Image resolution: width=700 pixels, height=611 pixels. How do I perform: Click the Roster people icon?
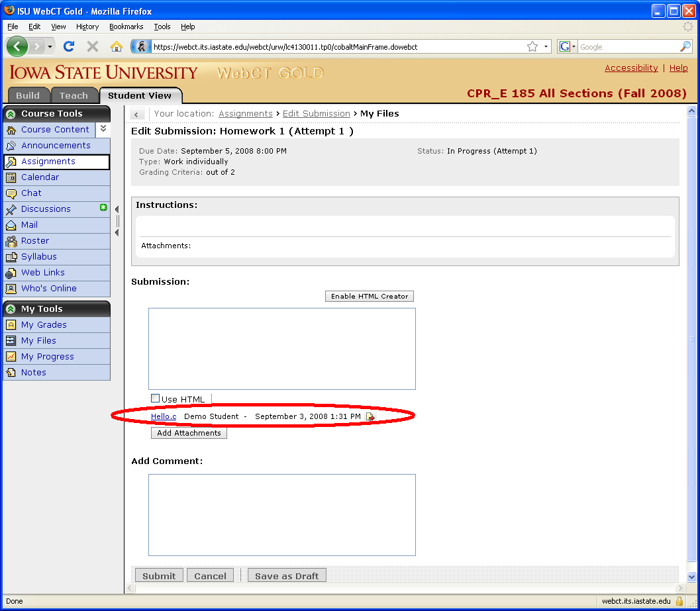click(x=11, y=241)
